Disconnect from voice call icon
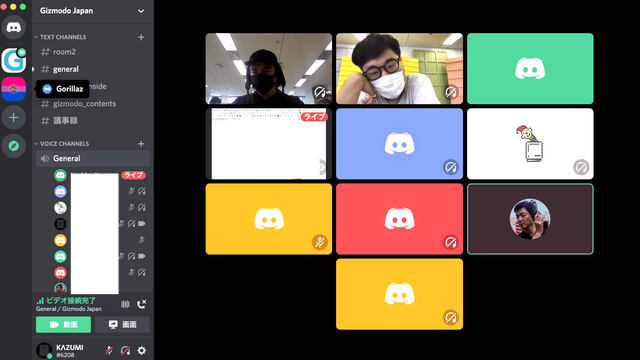The height and width of the screenshot is (360, 640). click(x=142, y=304)
